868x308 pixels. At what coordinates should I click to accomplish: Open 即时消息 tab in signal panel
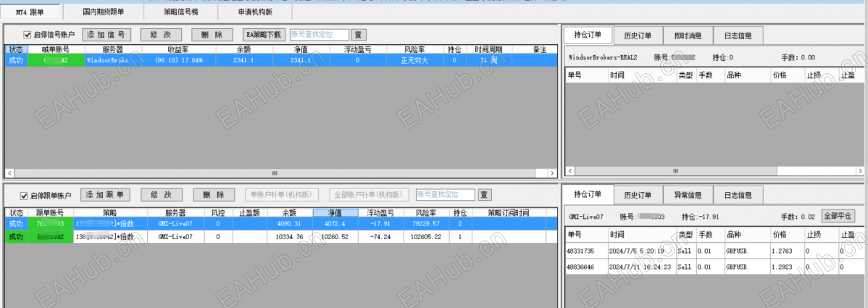pyautogui.click(x=688, y=36)
